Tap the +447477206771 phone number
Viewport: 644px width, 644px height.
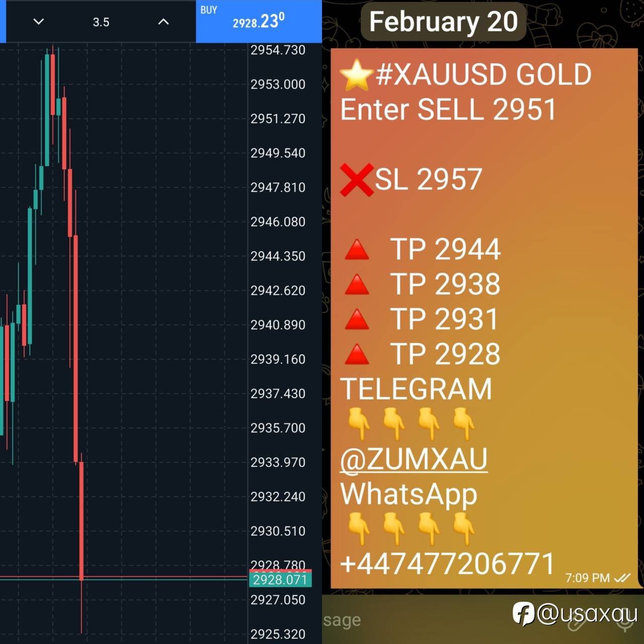click(447, 563)
